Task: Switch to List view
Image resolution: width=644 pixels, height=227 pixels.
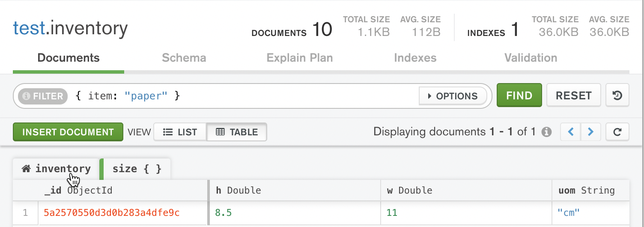Action: (x=180, y=132)
